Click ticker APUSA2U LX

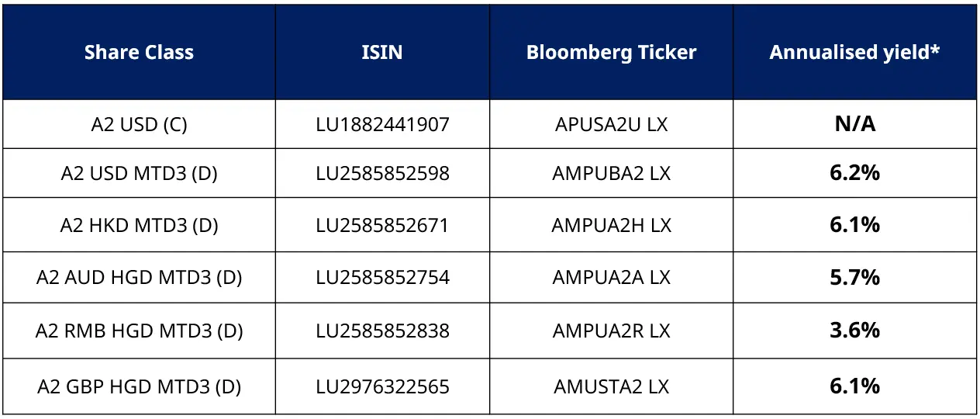(611, 124)
